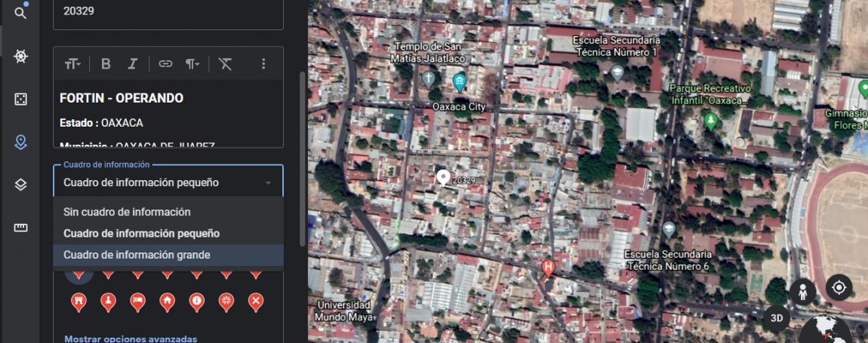Click the Estado : OAXACA description line
The image size is (868, 343).
pyautogui.click(x=101, y=122)
